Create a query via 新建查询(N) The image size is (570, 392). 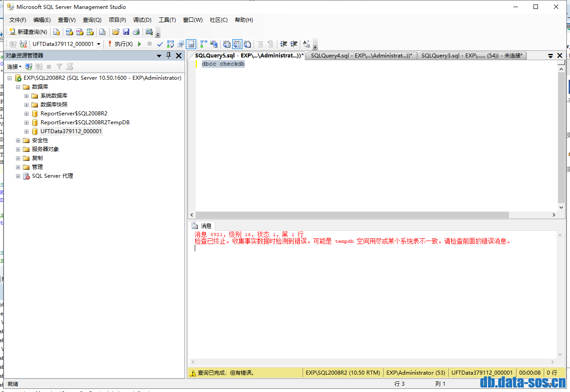click(29, 32)
